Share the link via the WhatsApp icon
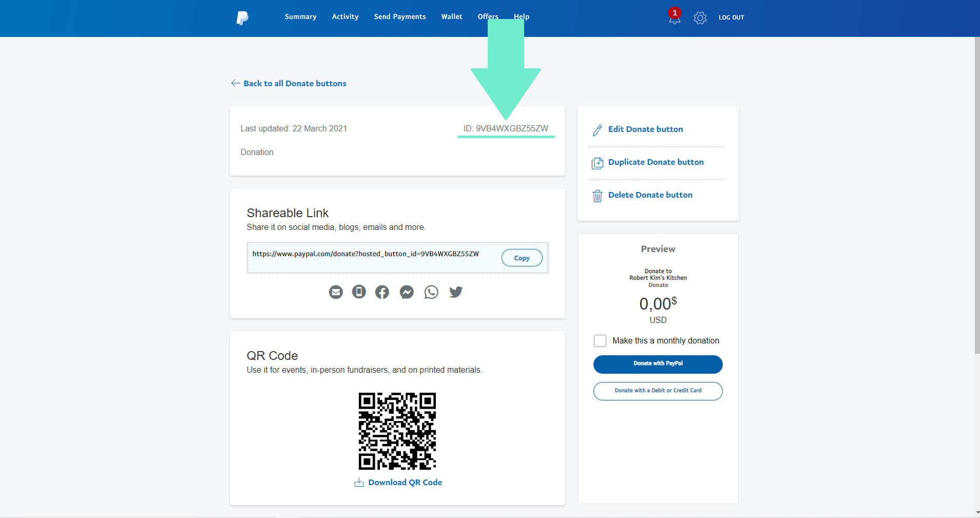The image size is (980, 518). coord(431,292)
